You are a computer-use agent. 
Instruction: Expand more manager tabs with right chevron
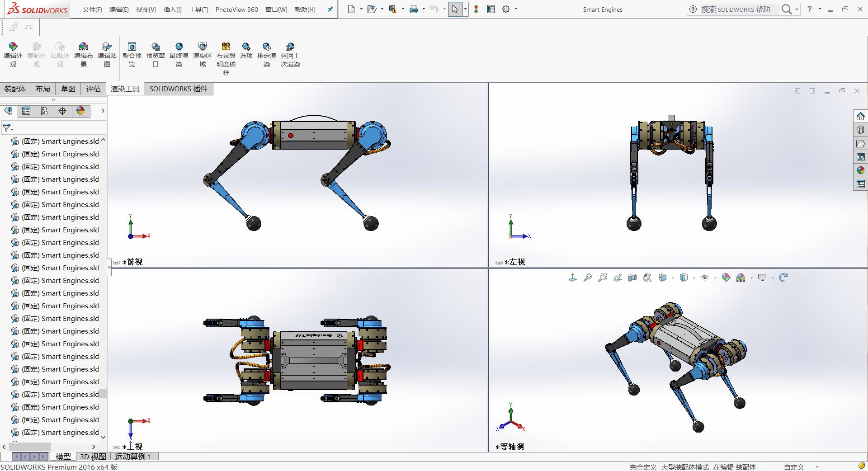(x=103, y=111)
